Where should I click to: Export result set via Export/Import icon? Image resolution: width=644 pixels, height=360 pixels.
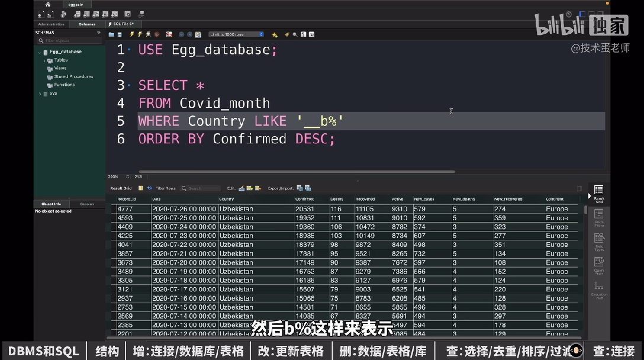point(300,188)
